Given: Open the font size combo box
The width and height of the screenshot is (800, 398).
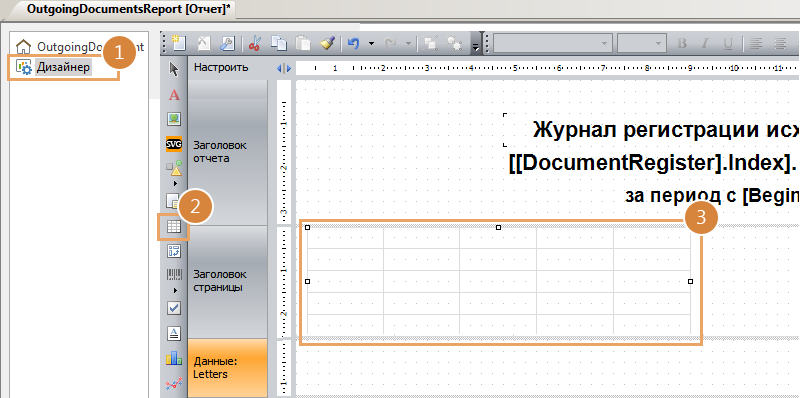Looking at the screenshot, I should click(642, 44).
